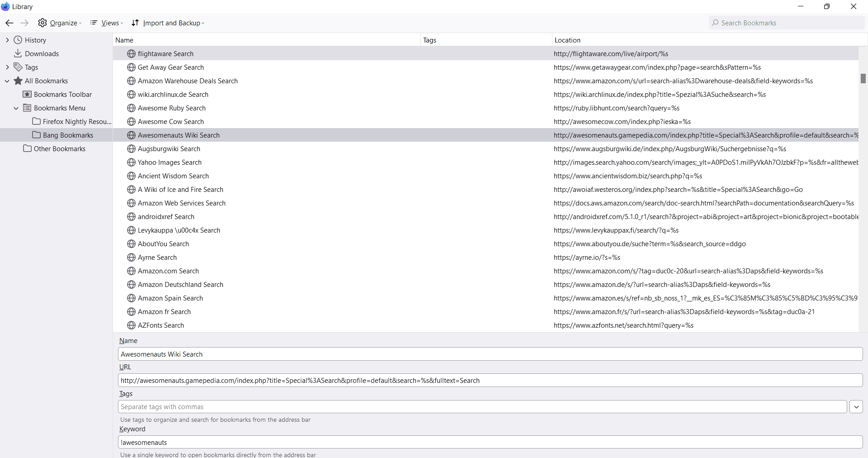Click the Tags label icon

[x=18, y=67]
